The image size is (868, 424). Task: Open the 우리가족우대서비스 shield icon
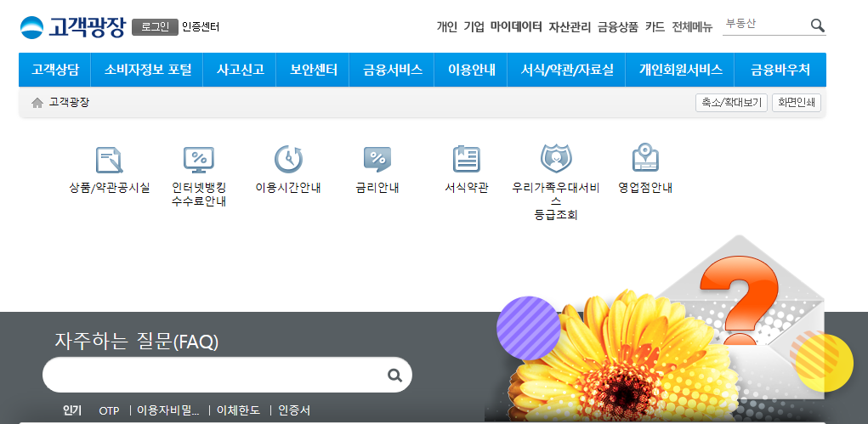(556, 159)
